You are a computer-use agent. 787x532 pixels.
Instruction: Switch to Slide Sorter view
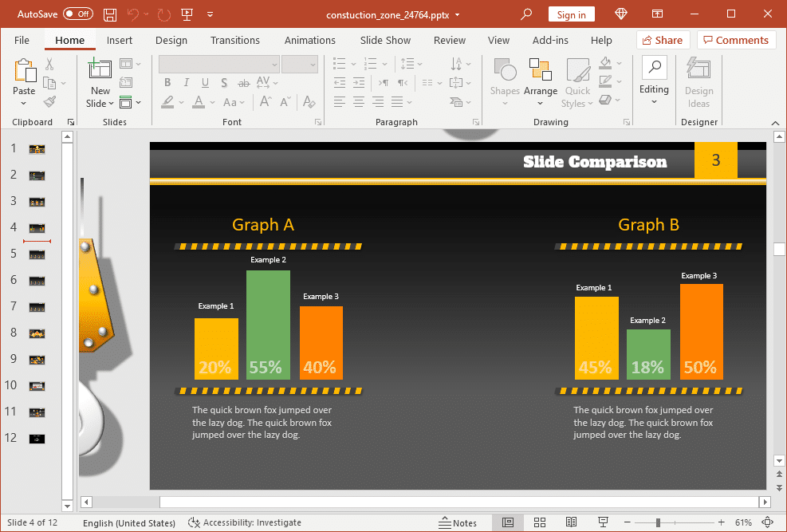(x=540, y=522)
